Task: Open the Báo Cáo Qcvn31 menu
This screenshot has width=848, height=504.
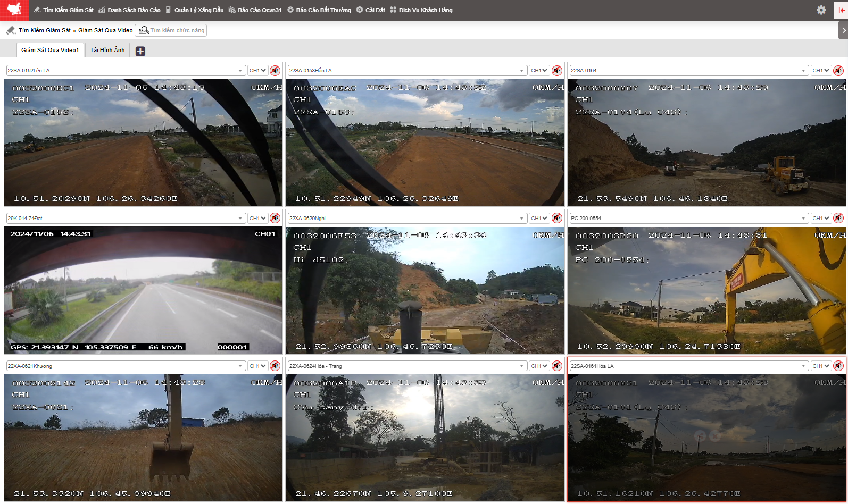Action: pyautogui.click(x=255, y=10)
